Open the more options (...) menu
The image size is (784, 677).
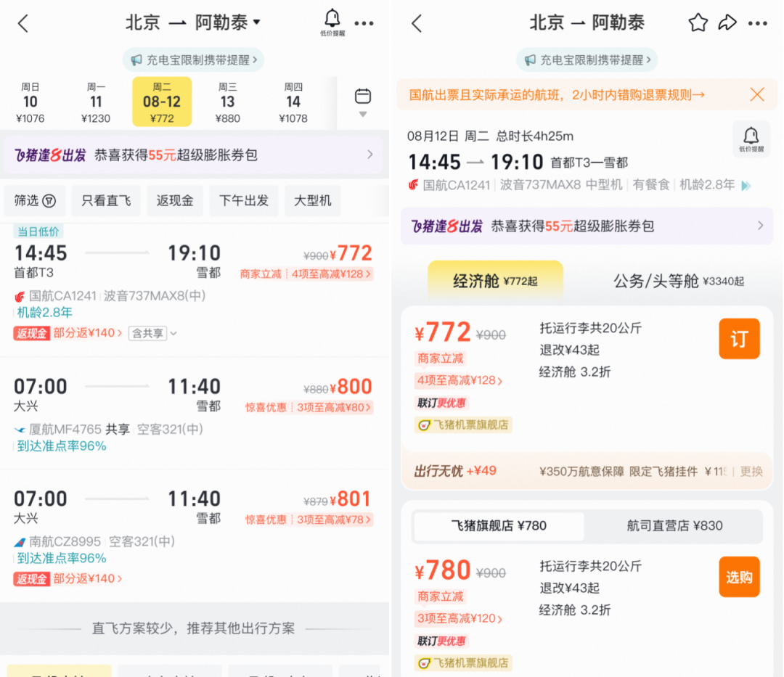pos(759,22)
